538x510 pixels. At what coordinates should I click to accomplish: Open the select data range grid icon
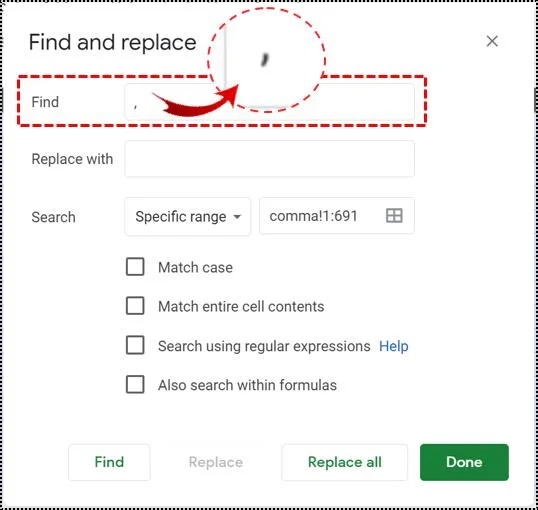pos(394,216)
